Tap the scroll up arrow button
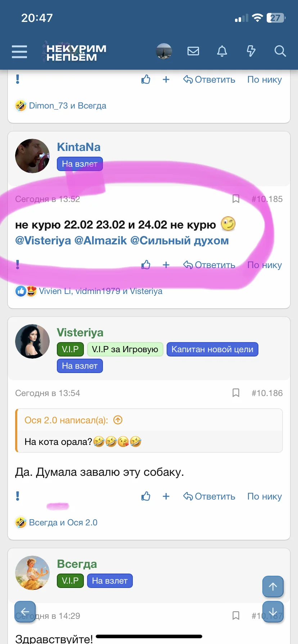Screen dimensions: 298x644 pyautogui.click(x=273, y=586)
